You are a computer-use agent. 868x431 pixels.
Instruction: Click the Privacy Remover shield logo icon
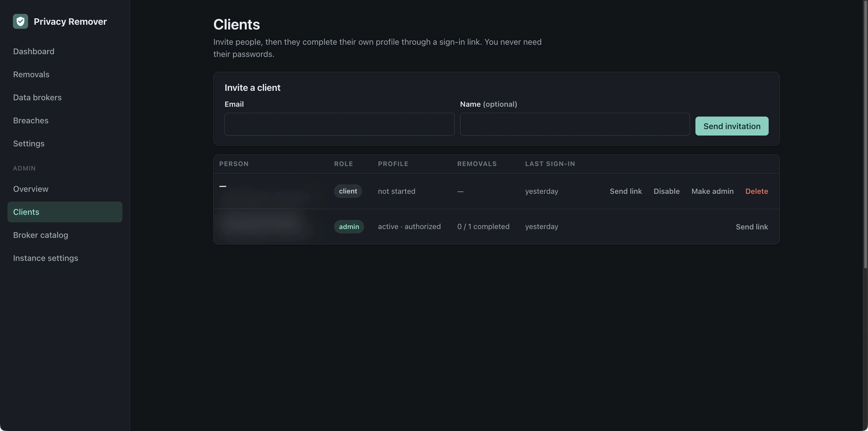pos(20,21)
